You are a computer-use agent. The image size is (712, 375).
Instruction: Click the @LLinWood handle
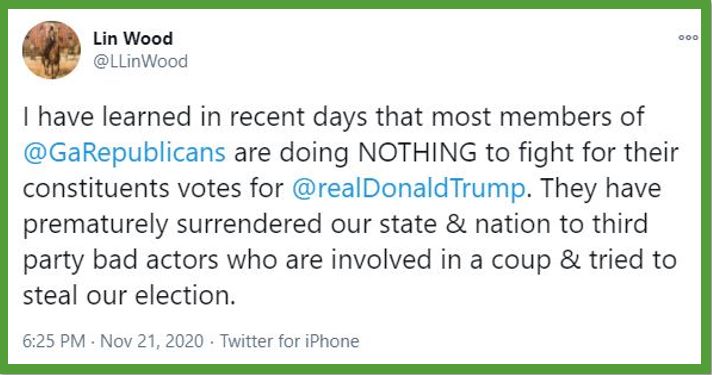(x=140, y=61)
